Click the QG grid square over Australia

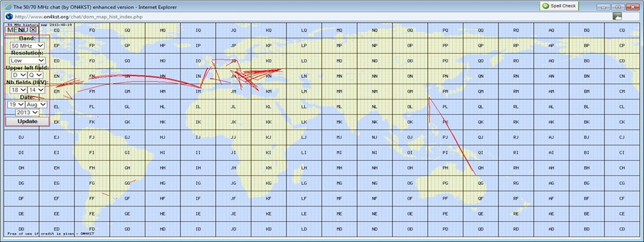[480, 183]
